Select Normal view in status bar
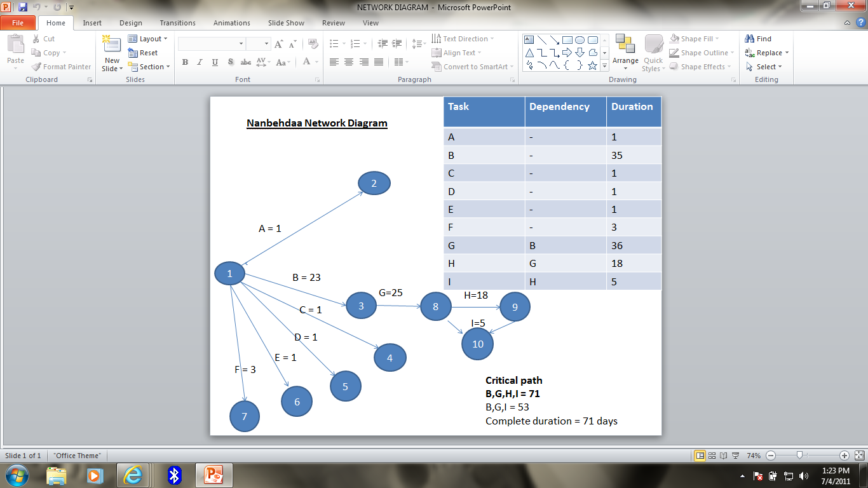The height and width of the screenshot is (488, 868). coord(700,456)
